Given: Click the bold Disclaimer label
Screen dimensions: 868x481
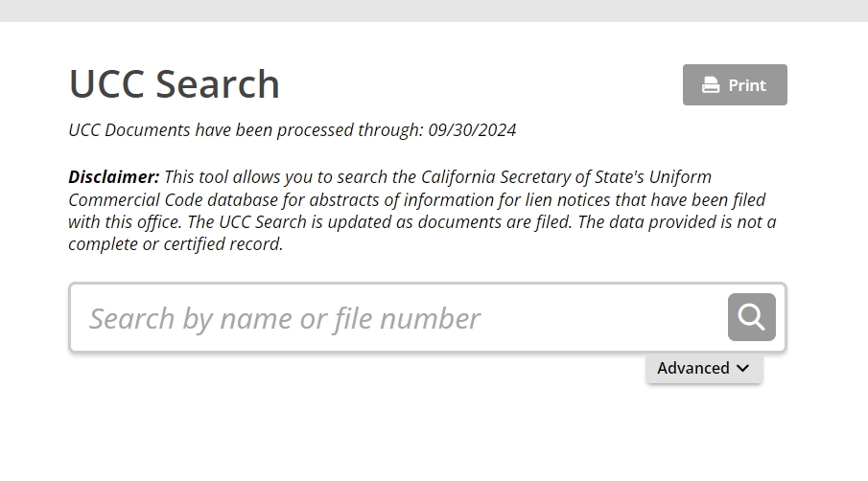Looking at the screenshot, I should (113, 177).
